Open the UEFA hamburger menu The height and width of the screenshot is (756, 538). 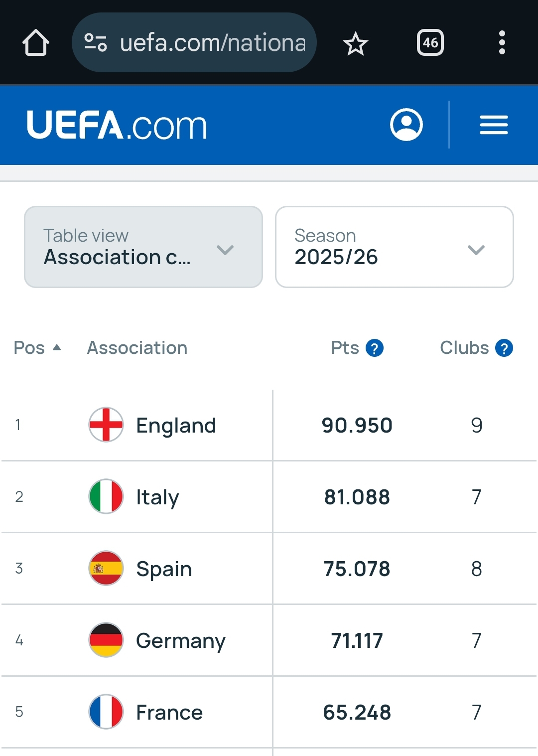click(494, 125)
